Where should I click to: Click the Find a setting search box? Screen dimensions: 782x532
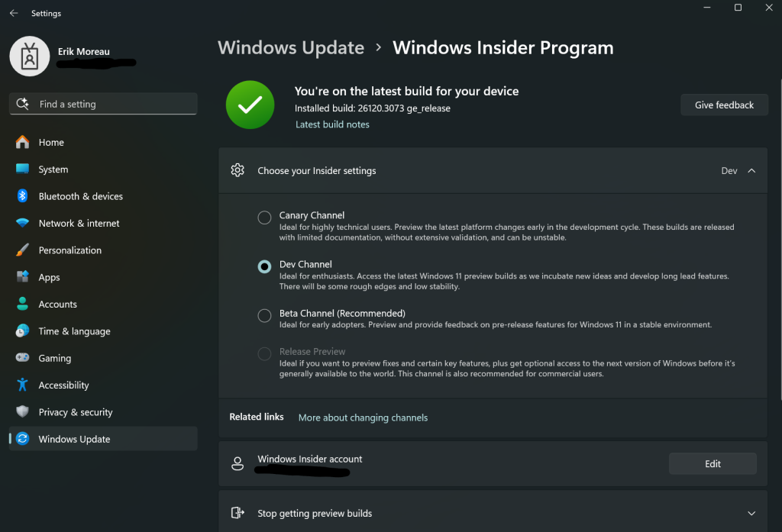click(103, 104)
